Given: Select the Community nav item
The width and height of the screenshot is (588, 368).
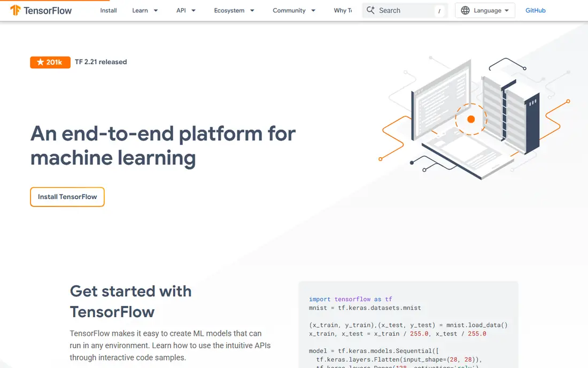Looking at the screenshot, I should [289, 11].
